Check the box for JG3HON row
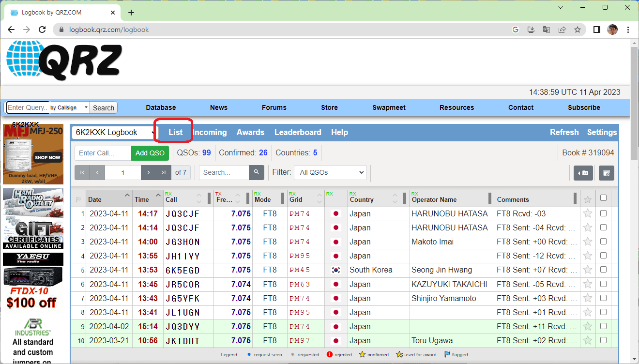 click(x=603, y=241)
